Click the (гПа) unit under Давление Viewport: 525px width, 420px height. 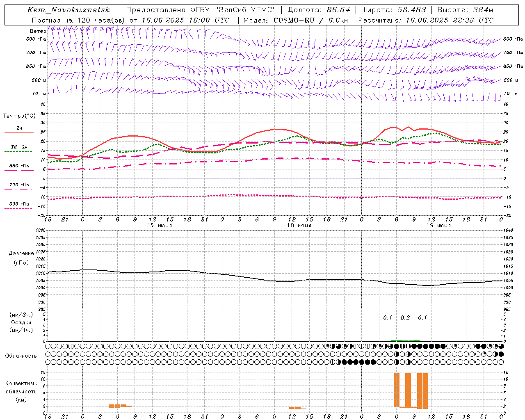(x=21, y=263)
